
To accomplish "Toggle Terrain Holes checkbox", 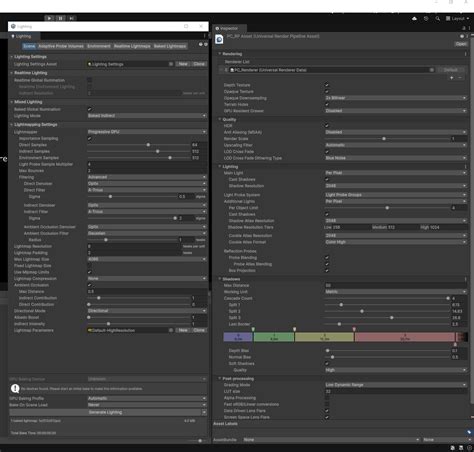I will coord(327,104).
